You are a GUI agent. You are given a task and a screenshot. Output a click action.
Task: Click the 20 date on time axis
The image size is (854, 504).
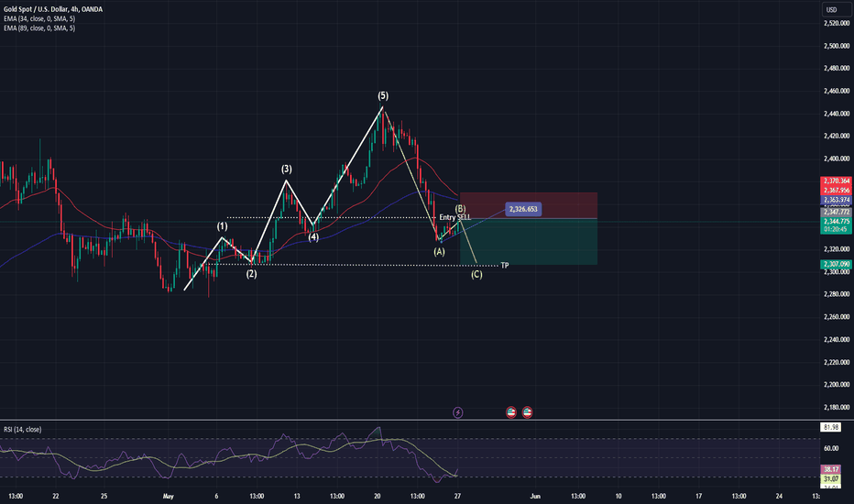[x=377, y=497]
